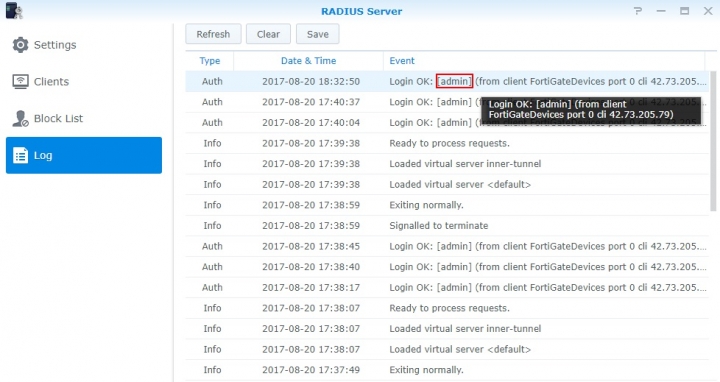Image resolution: width=720 pixels, height=382 pixels.
Task: Sort by the Date & Time column header
Action: (x=309, y=61)
